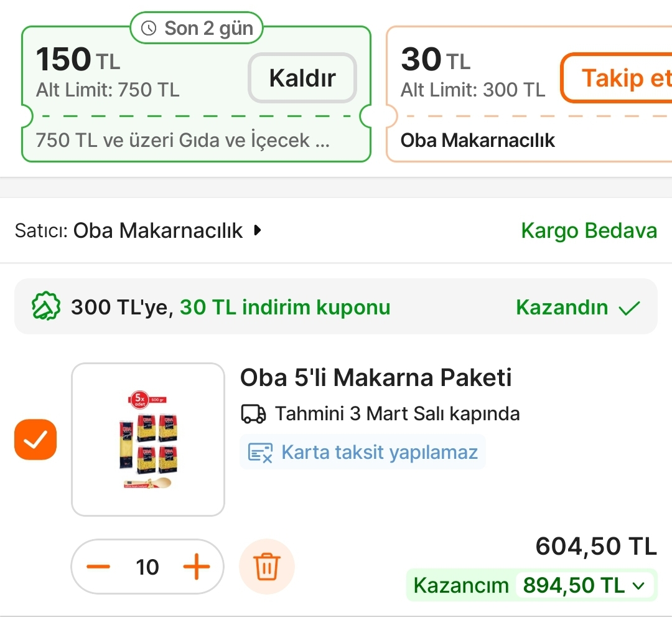The image size is (672, 617).
Task: Deselect the Oba Makarna product checkbox
Action: 35,440
